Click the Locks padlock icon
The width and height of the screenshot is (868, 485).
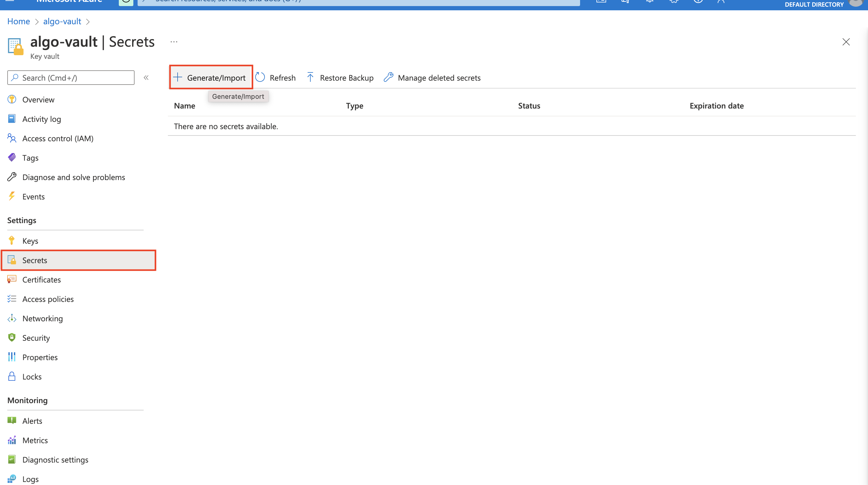point(12,376)
